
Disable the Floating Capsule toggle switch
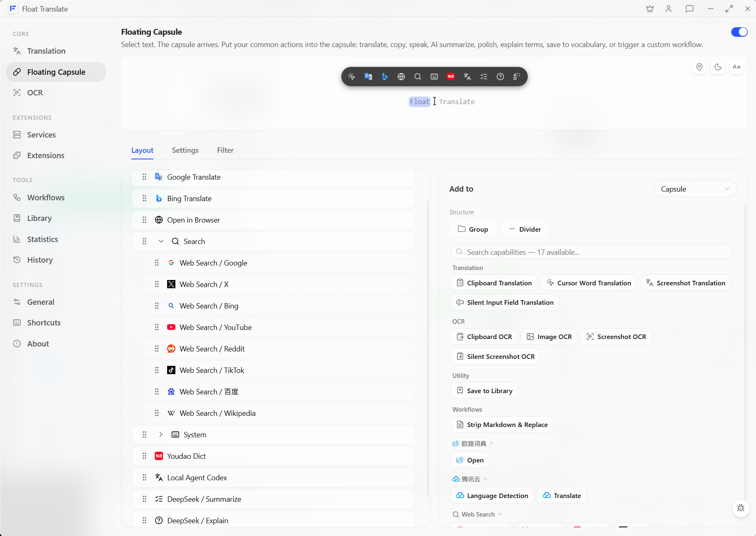point(739,32)
